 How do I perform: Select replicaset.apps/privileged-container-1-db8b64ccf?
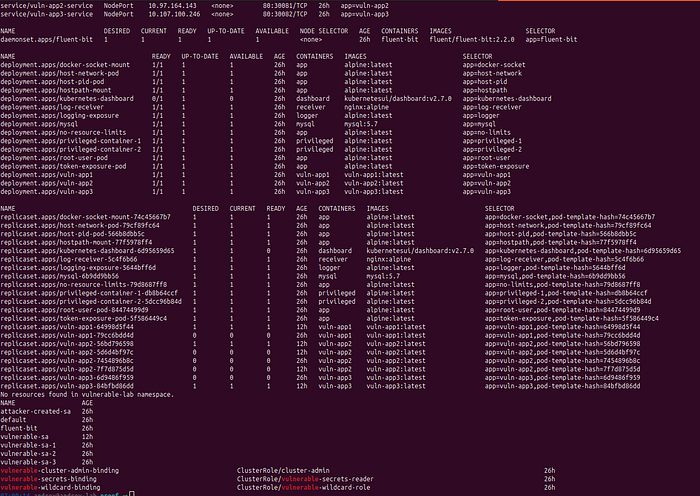89,294
